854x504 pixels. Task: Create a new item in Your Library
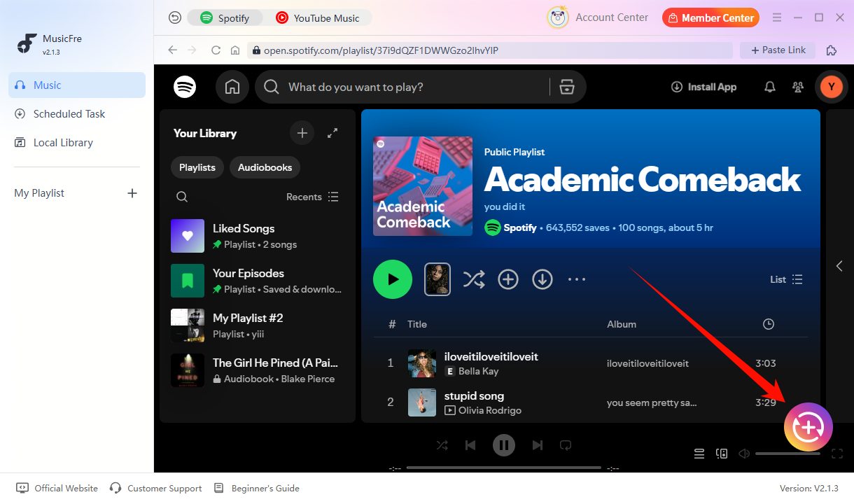point(302,133)
